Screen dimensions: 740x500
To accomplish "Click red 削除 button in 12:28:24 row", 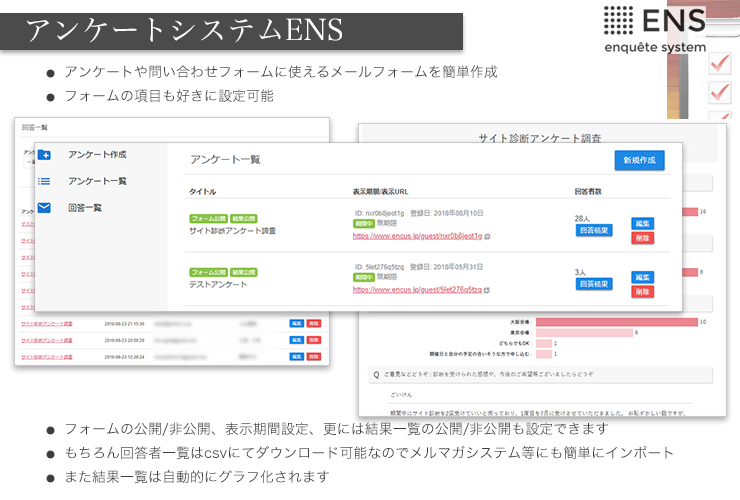I will coord(314,356).
